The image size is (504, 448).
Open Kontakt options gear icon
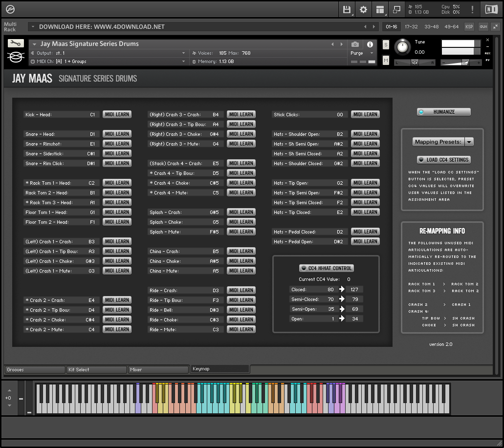click(x=363, y=10)
